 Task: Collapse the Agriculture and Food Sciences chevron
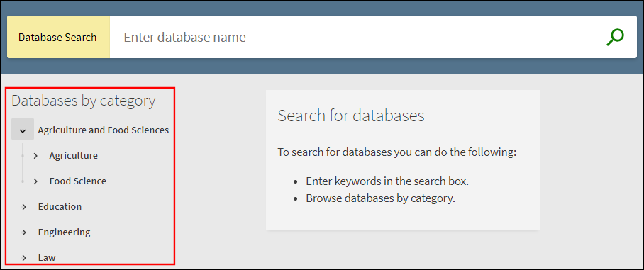pyautogui.click(x=23, y=129)
